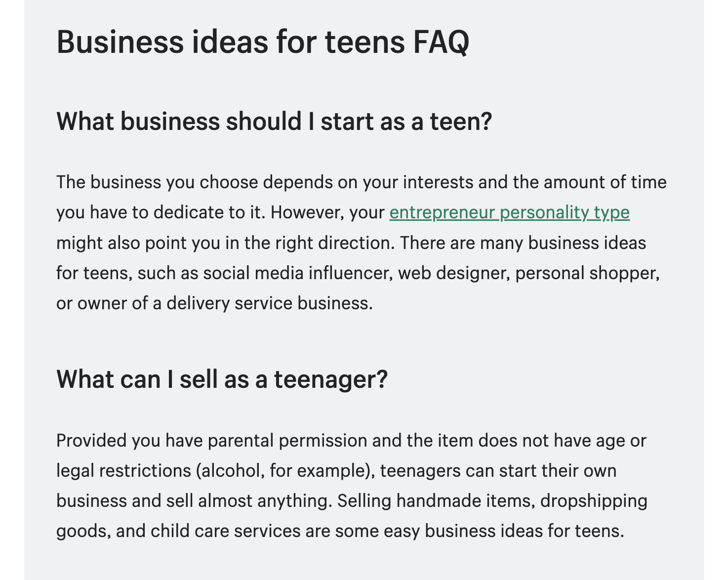Click the word 'entrepreneur' in the green link

point(442,212)
